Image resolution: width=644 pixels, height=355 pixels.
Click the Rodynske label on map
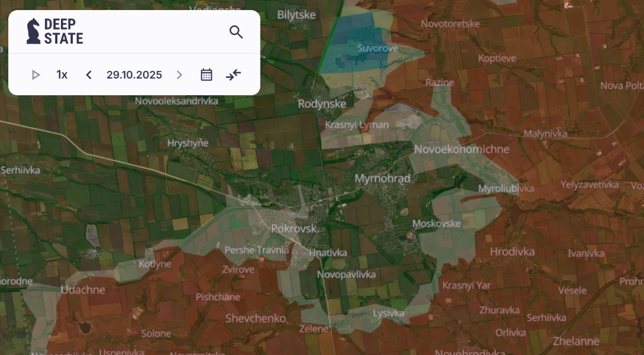pyautogui.click(x=322, y=104)
